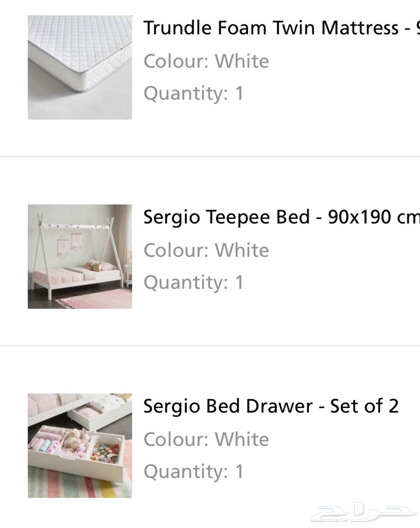Open the Sergio Teepee Bed product image

80,257
